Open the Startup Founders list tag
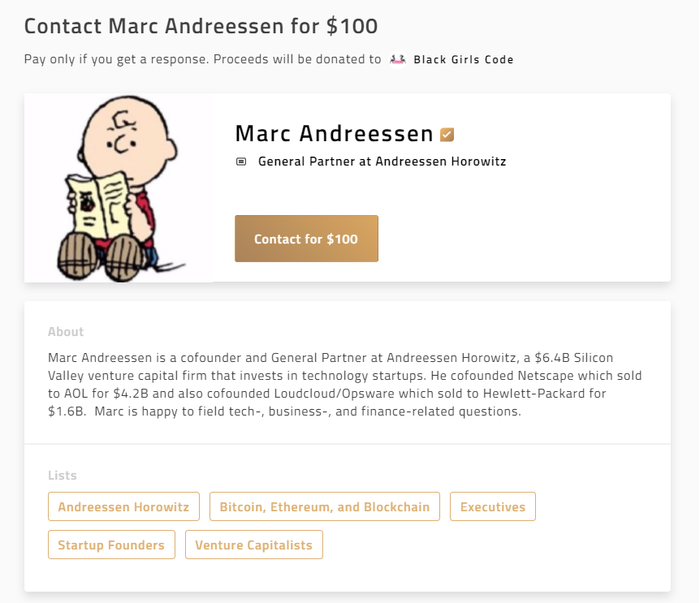 (x=111, y=545)
